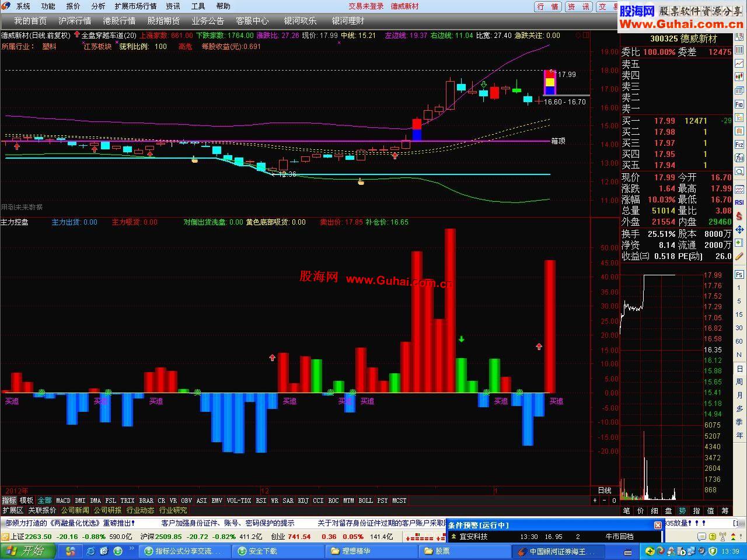
Task: Click the Windows 开始 start button
Action: [x=28, y=551]
